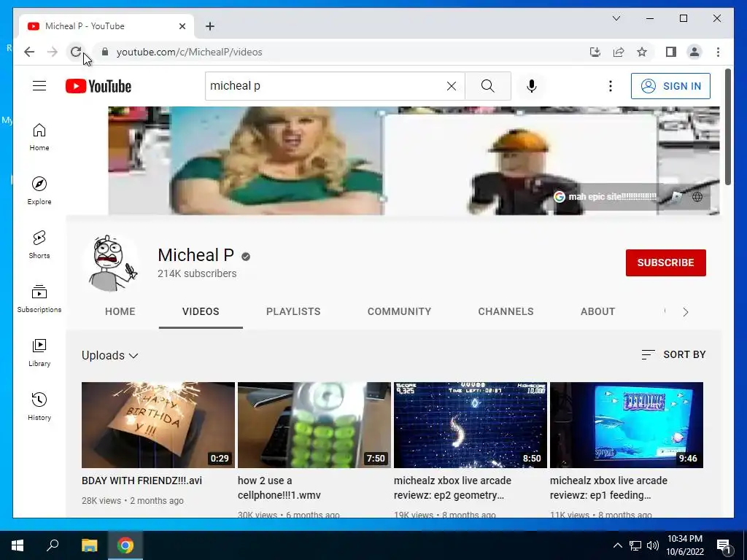Open the COMMUNITY tab
Image resolution: width=747 pixels, height=560 pixels.
[399, 311]
